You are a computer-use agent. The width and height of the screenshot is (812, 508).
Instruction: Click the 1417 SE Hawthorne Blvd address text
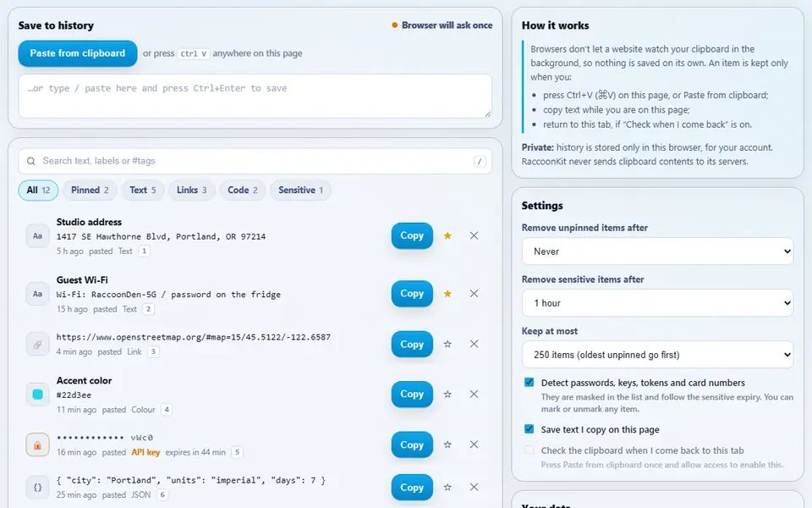[161, 236]
